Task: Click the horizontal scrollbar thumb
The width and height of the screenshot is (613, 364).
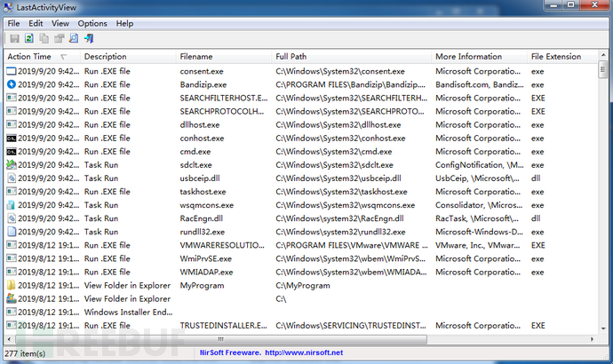Action: [x=220, y=339]
